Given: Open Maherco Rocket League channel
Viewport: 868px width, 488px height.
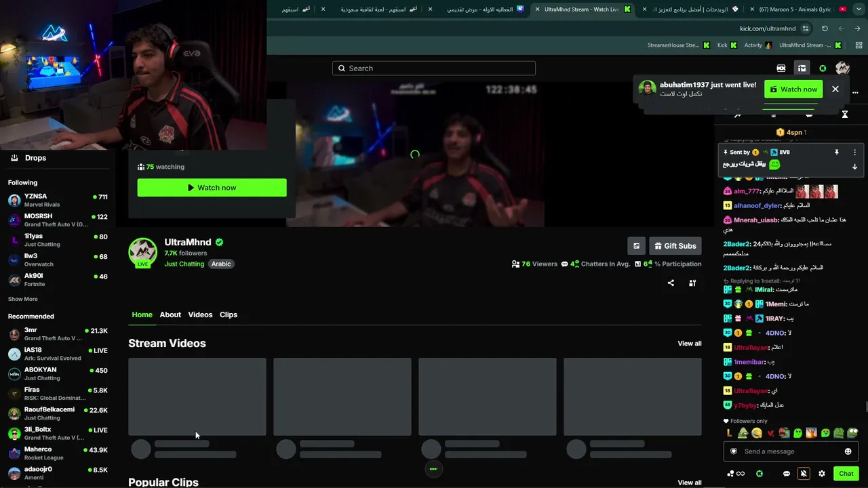Looking at the screenshot, I should [58, 453].
